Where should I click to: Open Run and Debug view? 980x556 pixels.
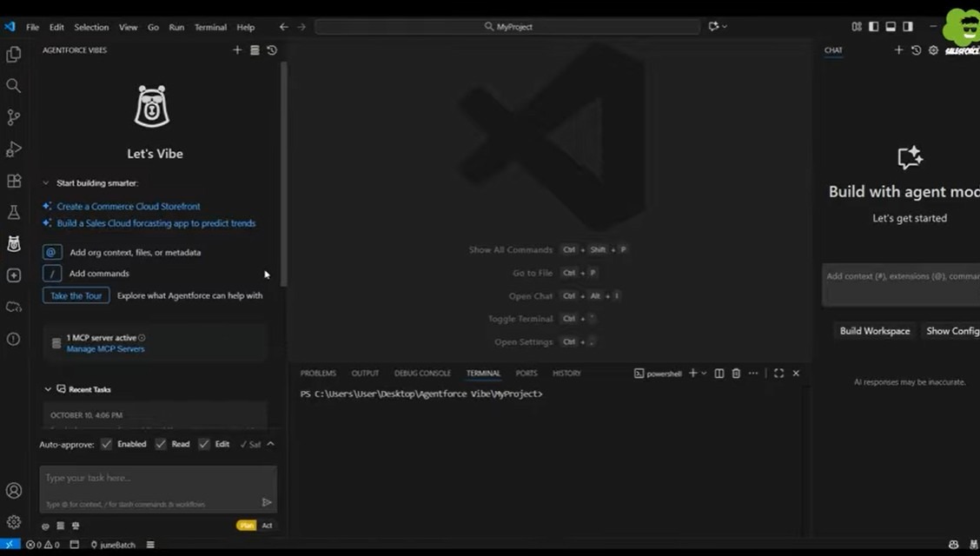14,149
